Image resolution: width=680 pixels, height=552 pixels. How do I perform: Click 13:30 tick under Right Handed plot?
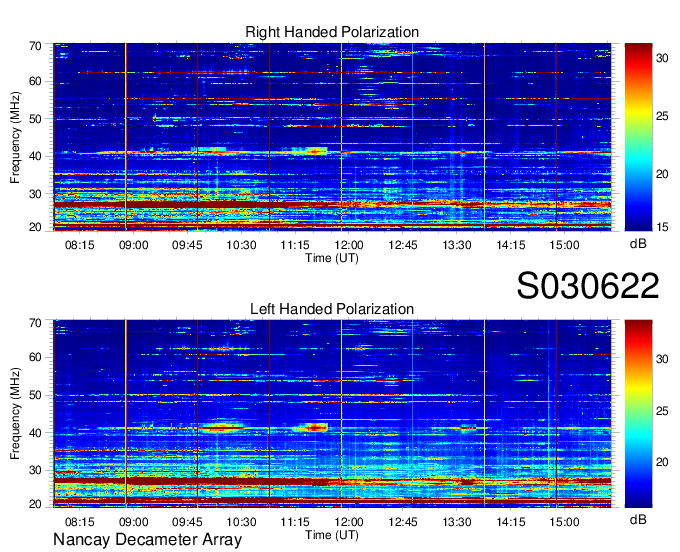coord(457,245)
